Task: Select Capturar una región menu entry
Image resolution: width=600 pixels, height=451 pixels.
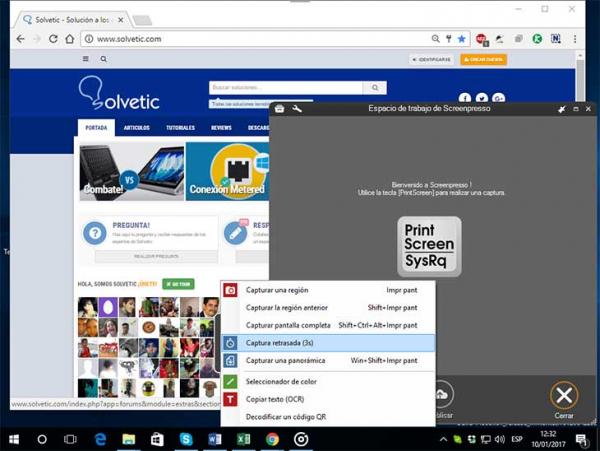Action: tap(328, 290)
